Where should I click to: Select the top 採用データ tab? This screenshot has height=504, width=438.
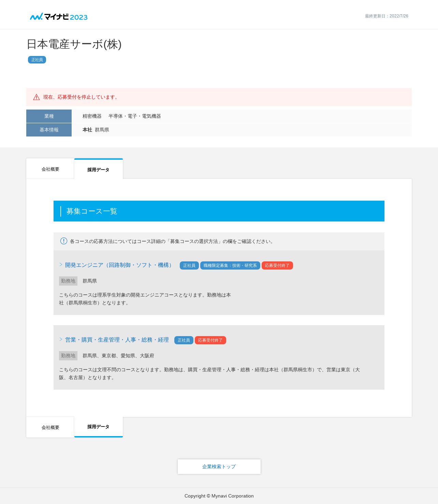99,169
